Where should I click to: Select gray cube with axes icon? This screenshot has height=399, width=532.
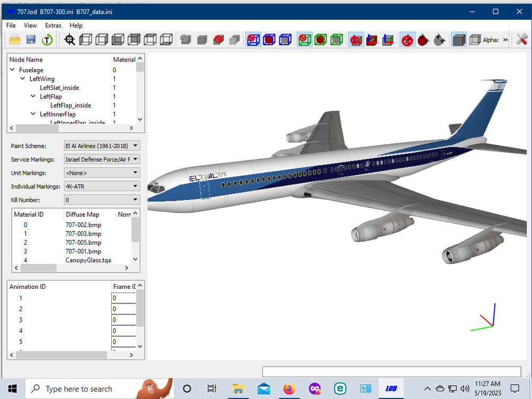[387, 40]
